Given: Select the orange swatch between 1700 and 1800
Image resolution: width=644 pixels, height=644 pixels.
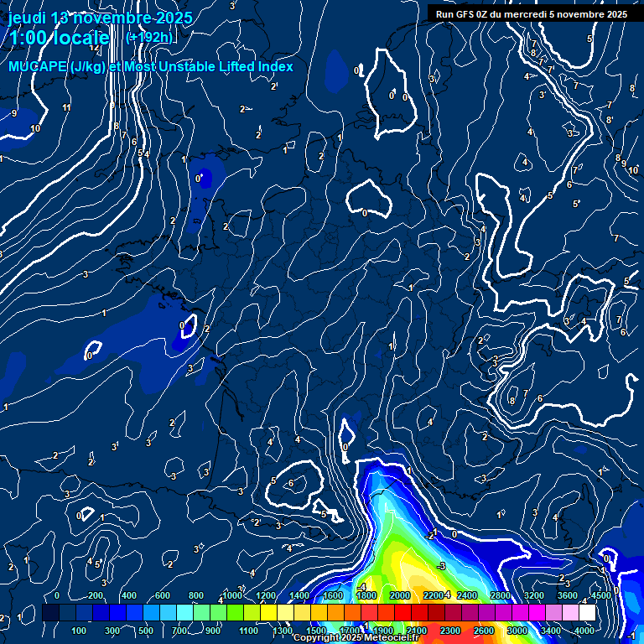Looking at the screenshot, I should (x=353, y=612).
